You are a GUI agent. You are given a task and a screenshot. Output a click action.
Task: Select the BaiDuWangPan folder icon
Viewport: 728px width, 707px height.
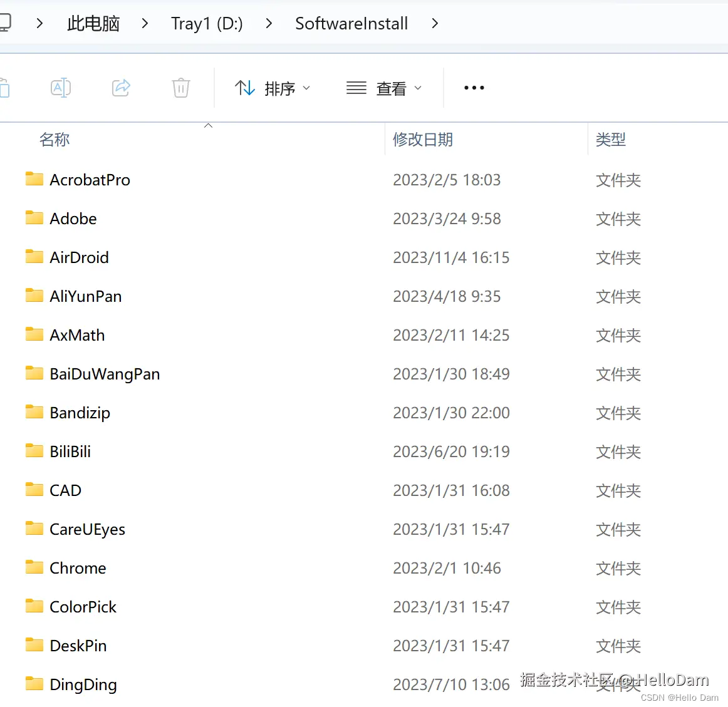click(34, 373)
